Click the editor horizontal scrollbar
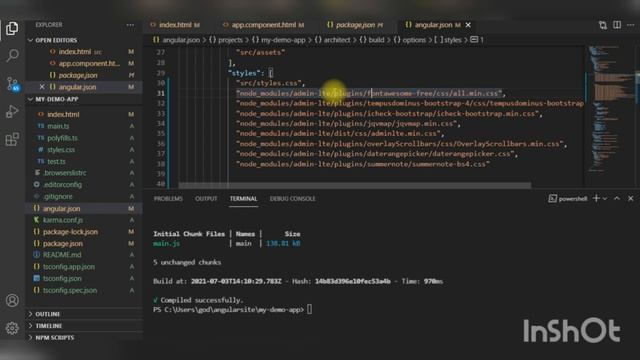The height and width of the screenshot is (360, 640). (355, 185)
